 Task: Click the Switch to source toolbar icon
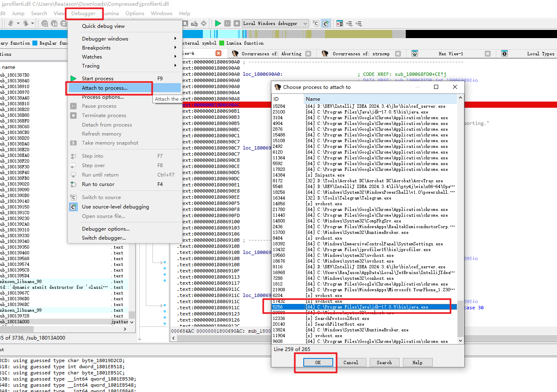[x=316, y=23]
